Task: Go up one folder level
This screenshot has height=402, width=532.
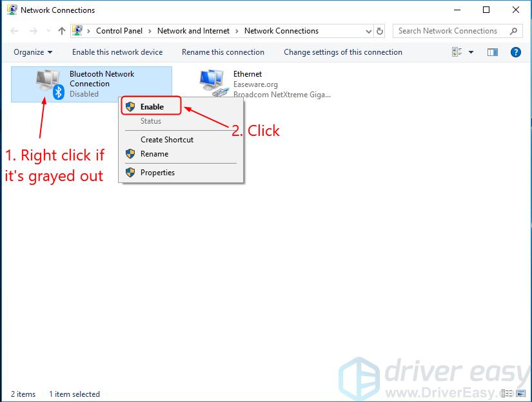Action: coord(62,31)
